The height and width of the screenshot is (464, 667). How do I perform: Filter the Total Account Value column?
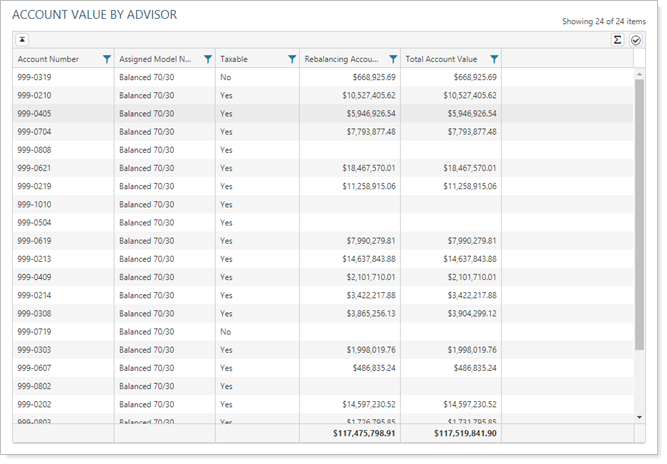[x=493, y=59]
